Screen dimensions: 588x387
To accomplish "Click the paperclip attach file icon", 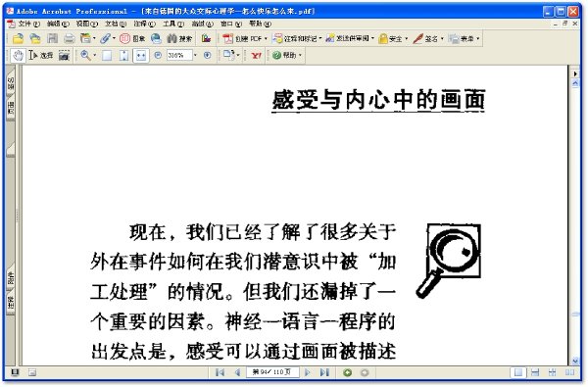I will coord(106,38).
